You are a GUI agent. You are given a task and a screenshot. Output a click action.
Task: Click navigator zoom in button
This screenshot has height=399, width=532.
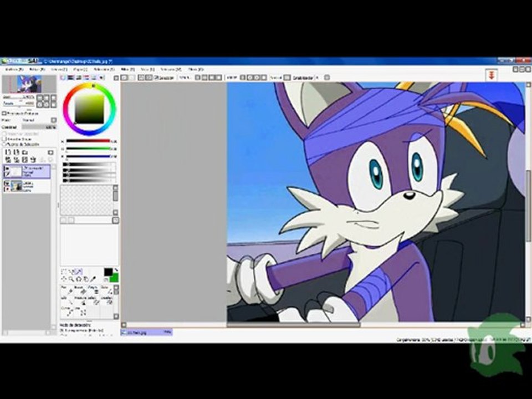coord(47,98)
